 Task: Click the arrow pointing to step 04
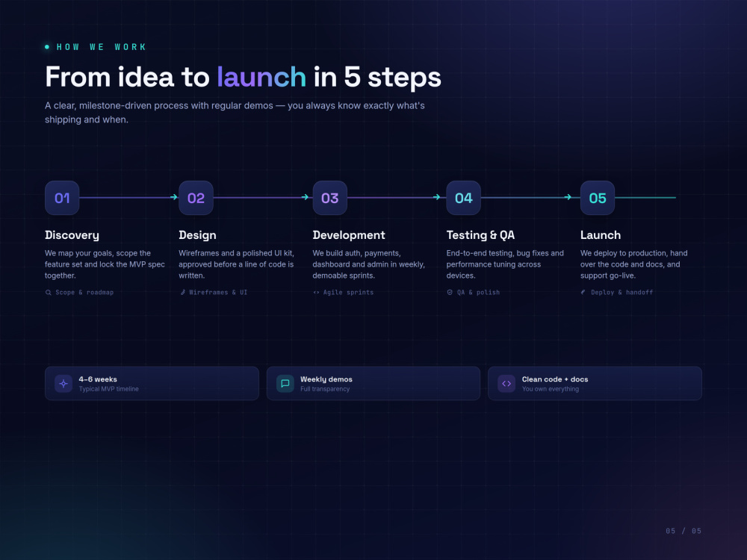436,197
